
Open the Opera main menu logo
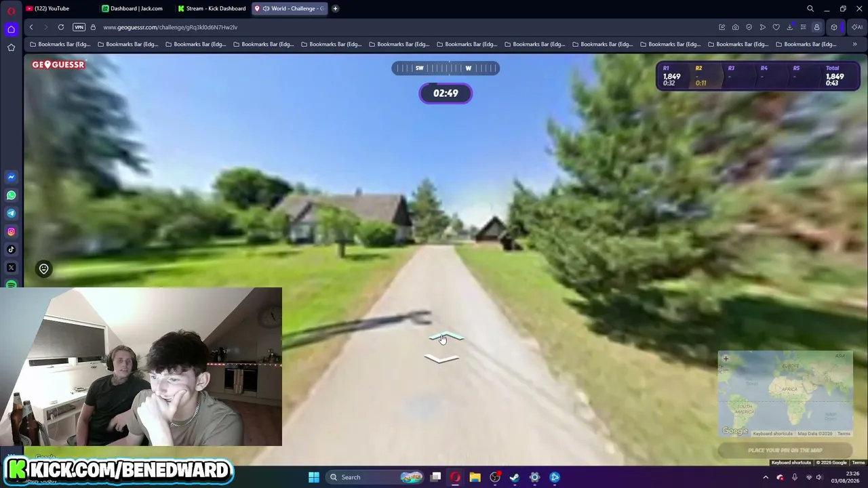click(x=11, y=11)
